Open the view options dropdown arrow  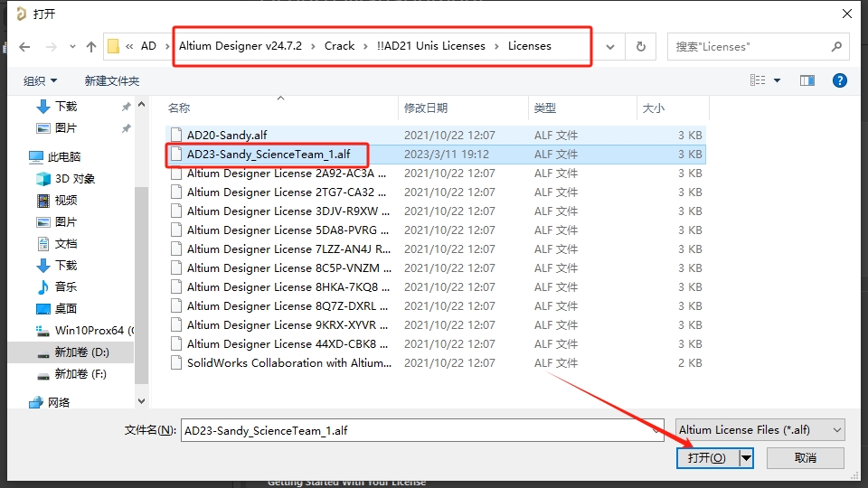point(778,80)
